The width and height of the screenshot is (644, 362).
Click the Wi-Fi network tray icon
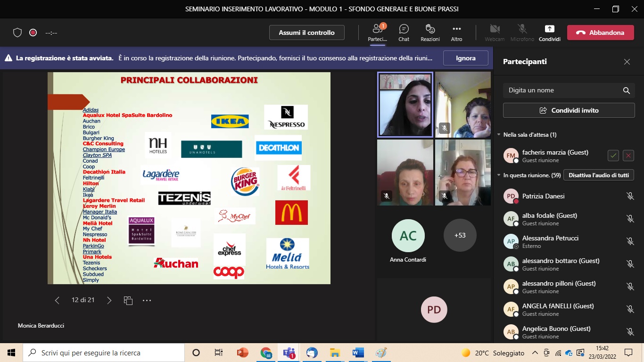coord(558,353)
